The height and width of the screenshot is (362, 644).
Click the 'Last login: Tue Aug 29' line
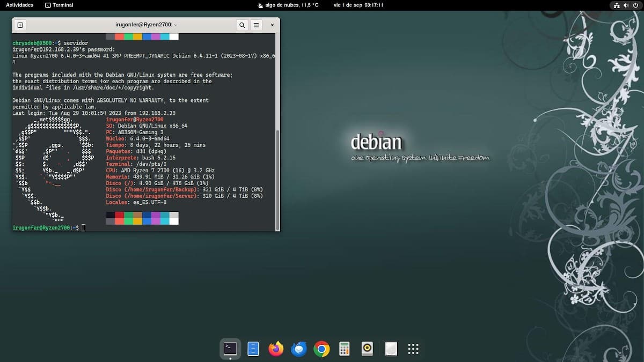94,113
